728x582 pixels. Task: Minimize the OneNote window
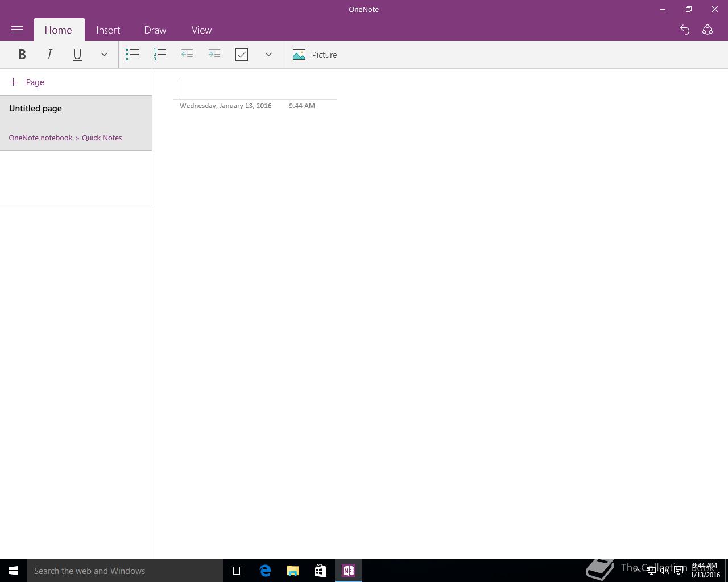663,9
